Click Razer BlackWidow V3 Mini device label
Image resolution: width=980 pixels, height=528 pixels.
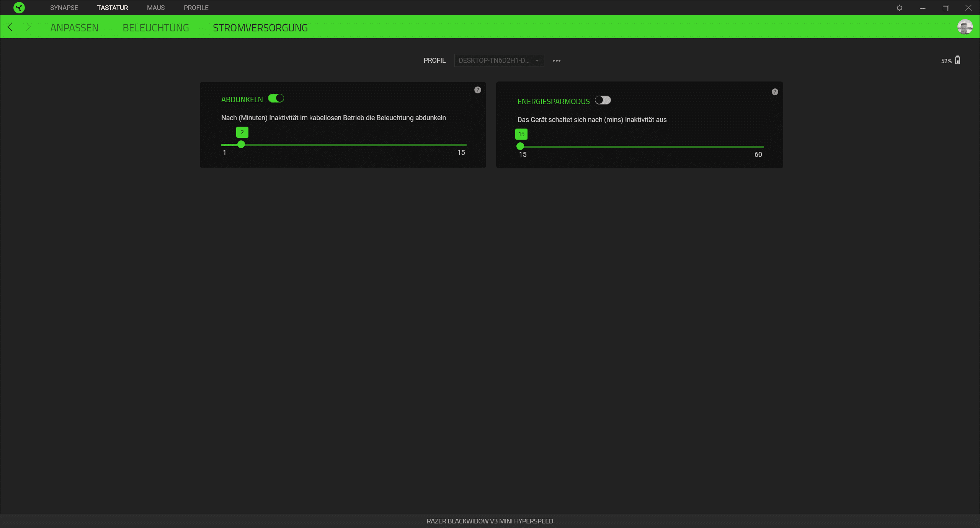click(x=490, y=521)
